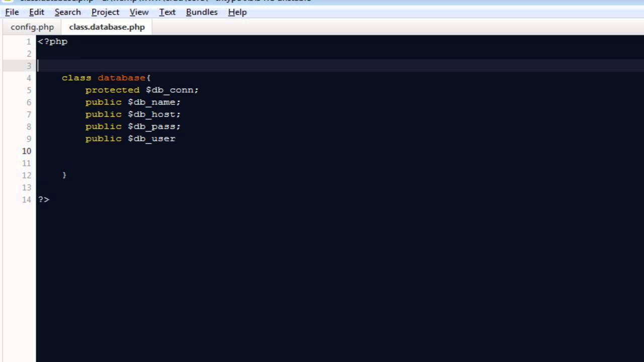Click the '<?php' opening tag text
Viewport: 644px width, 362px height.
pyautogui.click(x=53, y=42)
